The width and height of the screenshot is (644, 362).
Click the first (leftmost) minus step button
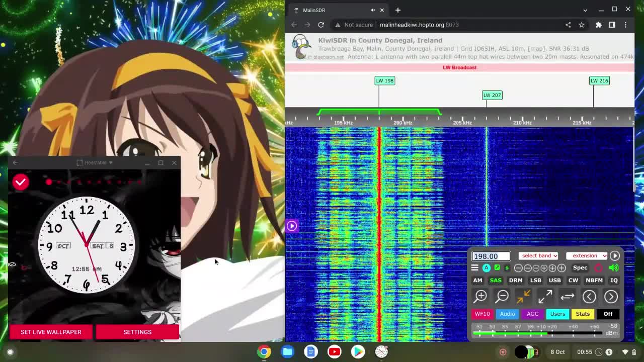coord(518,268)
